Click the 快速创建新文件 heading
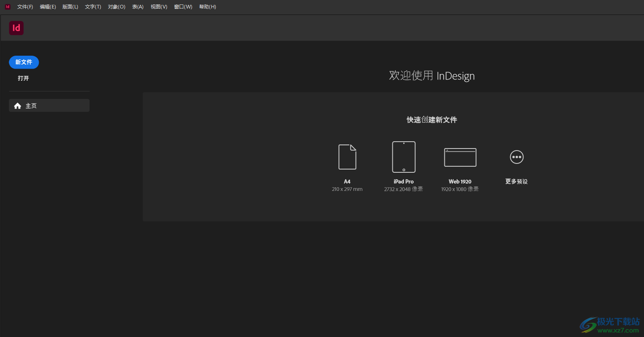 432,120
